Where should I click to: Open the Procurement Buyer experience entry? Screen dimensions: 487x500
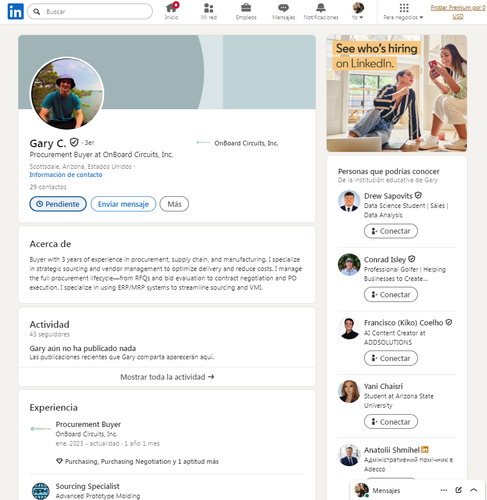[x=88, y=424]
